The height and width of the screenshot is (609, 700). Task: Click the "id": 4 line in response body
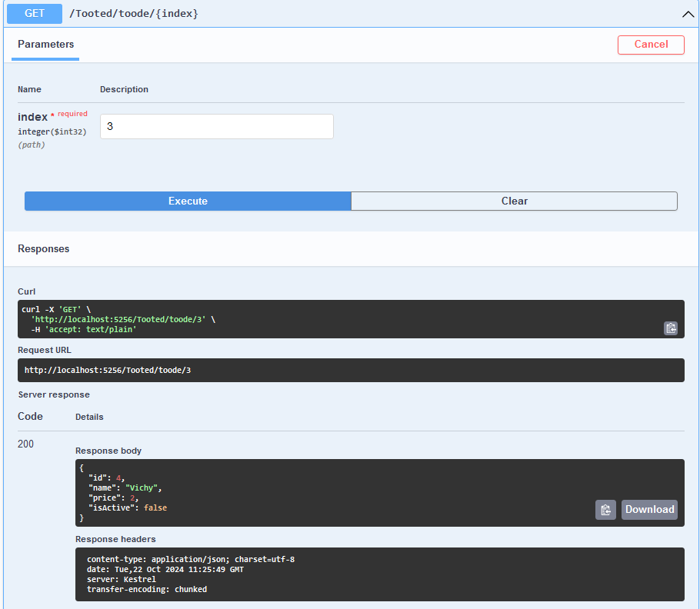(107, 478)
